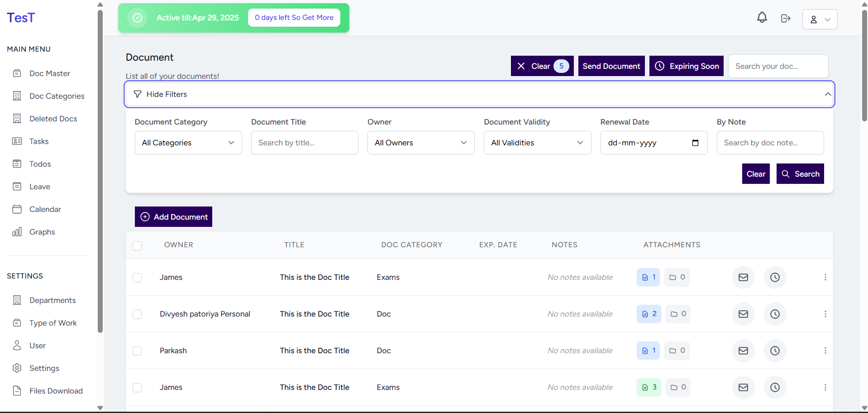Viewport: 868px width, 413px height.
Task: Click email icon in last James row
Action: (743, 387)
